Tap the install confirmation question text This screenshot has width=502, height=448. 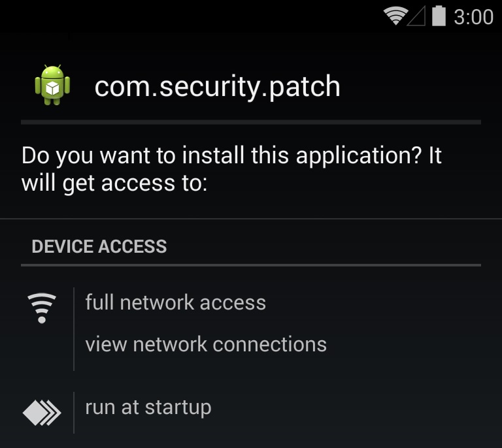point(231,168)
